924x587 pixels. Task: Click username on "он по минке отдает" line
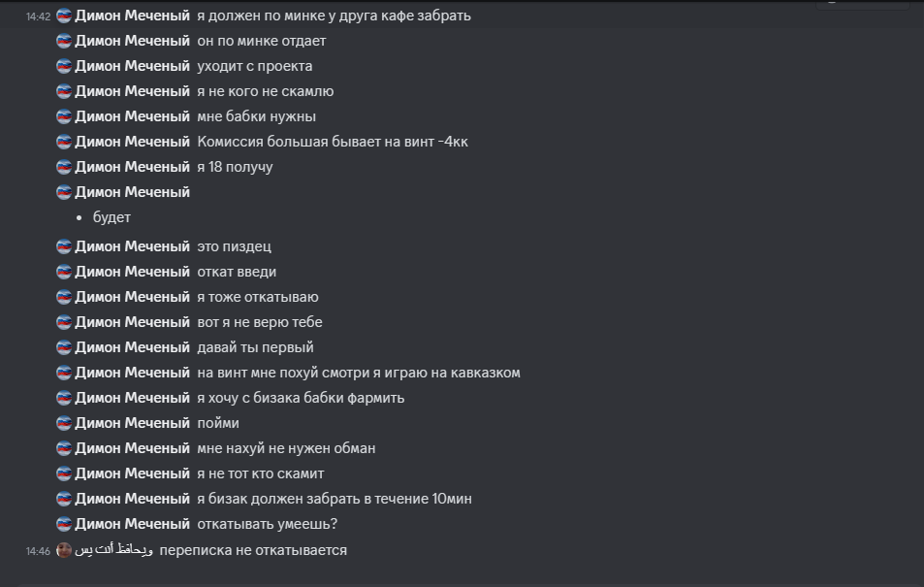point(132,41)
